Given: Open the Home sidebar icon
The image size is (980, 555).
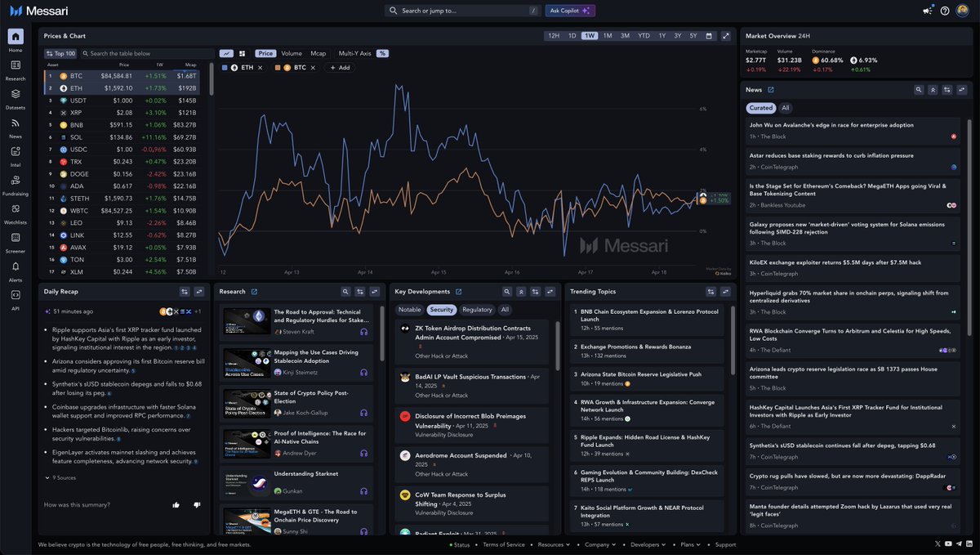Looking at the screenshot, I should [x=16, y=38].
